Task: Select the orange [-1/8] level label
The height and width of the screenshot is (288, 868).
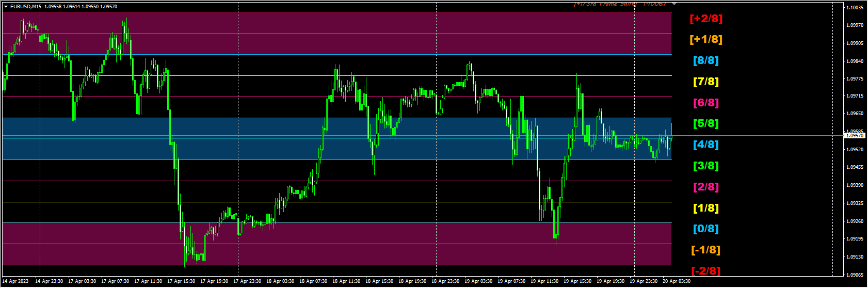Action: (x=706, y=250)
